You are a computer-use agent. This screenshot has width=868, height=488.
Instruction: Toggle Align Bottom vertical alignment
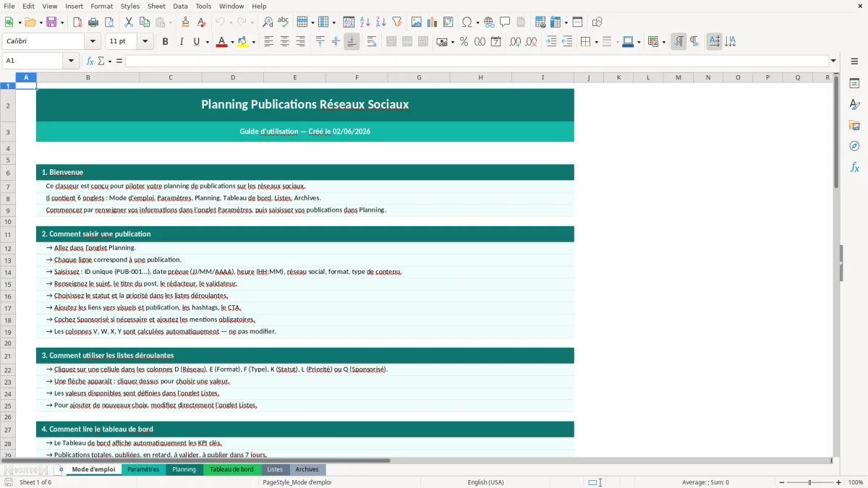352,42
